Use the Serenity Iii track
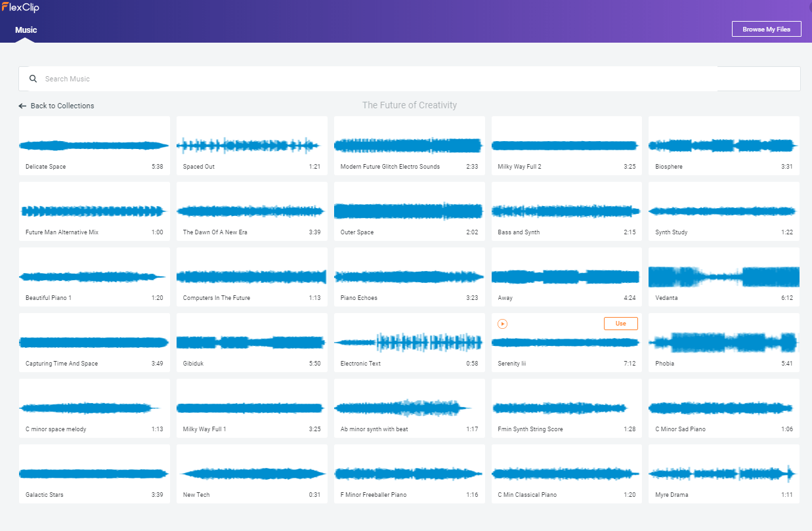This screenshot has height=531, width=812. pos(620,324)
